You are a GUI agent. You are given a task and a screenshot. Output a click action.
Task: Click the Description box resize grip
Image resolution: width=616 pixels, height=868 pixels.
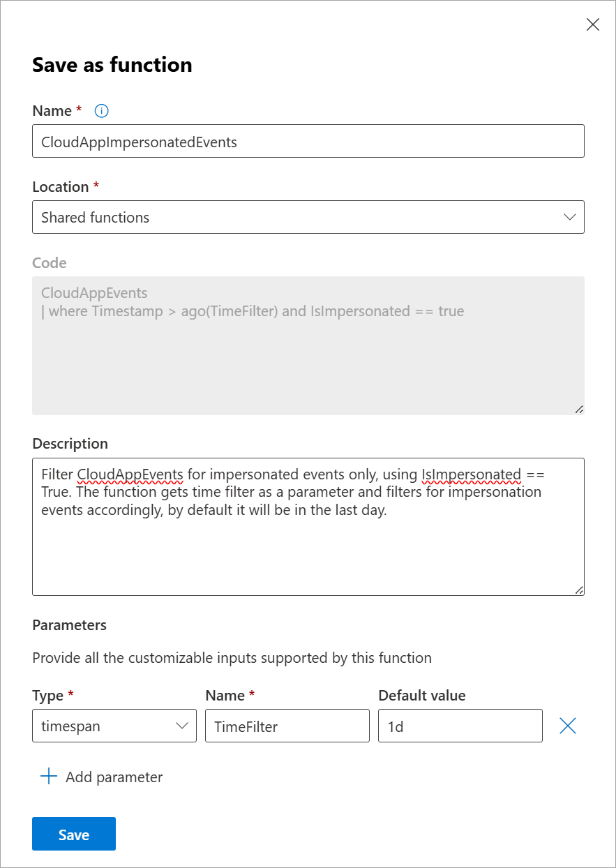tap(579, 590)
